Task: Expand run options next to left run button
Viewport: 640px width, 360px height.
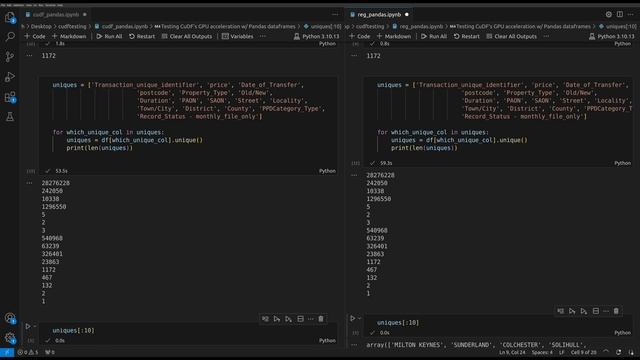Action: click(35, 327)
